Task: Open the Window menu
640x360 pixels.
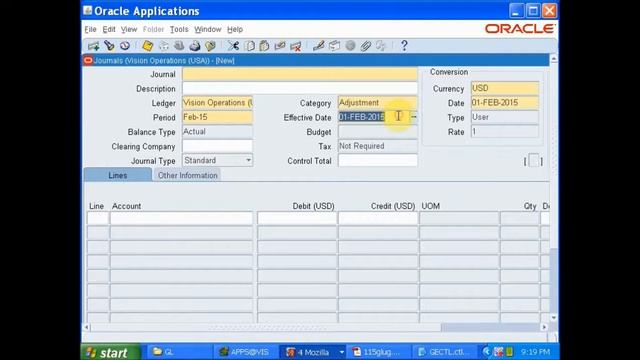Action: tap(207, 29)
